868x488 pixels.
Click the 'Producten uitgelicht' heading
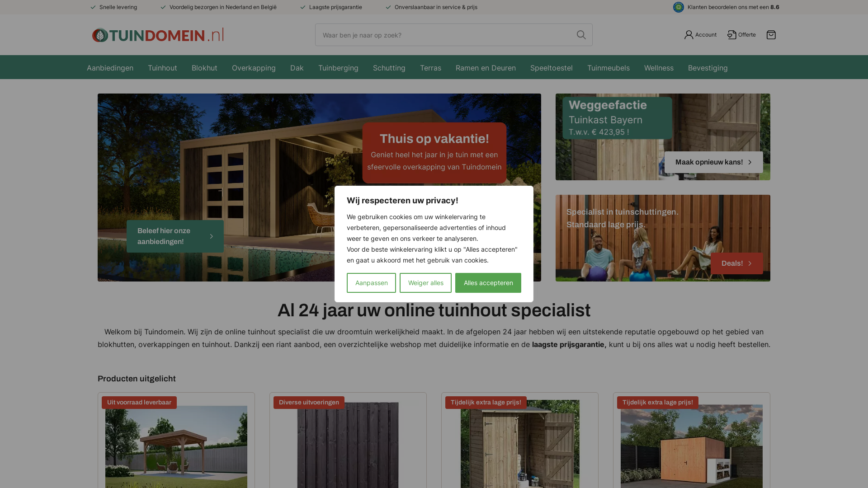137,379
